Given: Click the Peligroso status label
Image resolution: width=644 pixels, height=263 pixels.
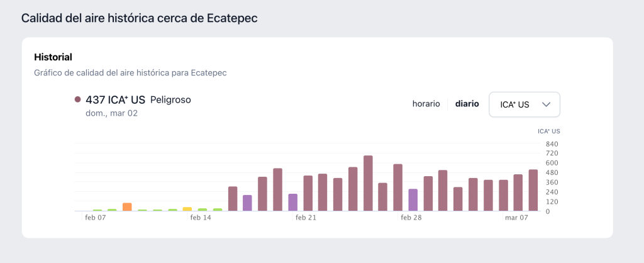Looking at the screenshot, I should click(170, 99).
